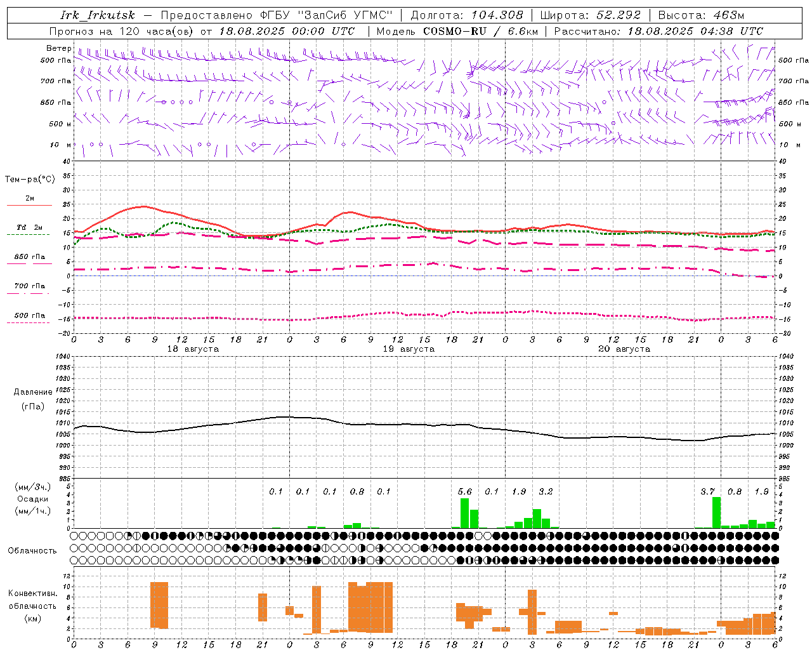812x650 pixels.
Task: Select the '19 августа' date label
Action: (409, 349)
